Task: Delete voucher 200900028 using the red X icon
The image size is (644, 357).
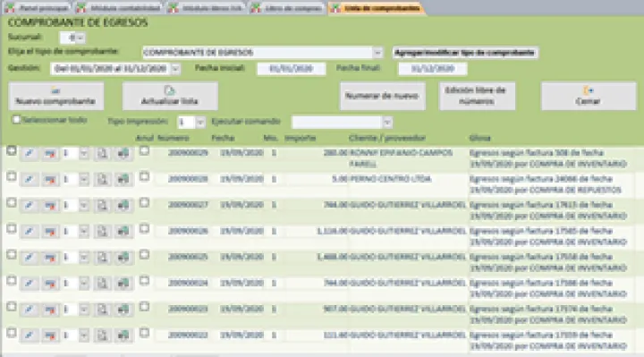Action: [50, 180]
